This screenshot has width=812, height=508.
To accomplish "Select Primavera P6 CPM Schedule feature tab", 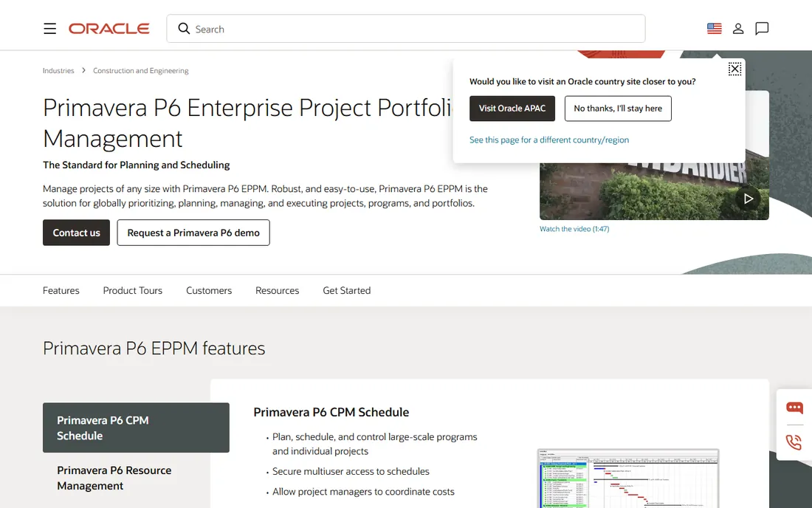I will click(136, 428).
